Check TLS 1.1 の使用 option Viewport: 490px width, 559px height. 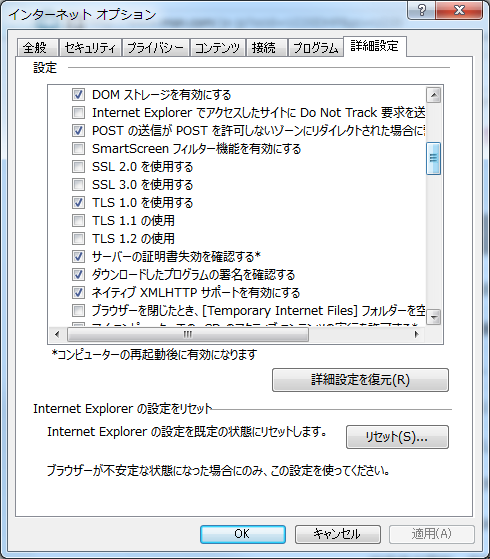[x=78, y=221]
